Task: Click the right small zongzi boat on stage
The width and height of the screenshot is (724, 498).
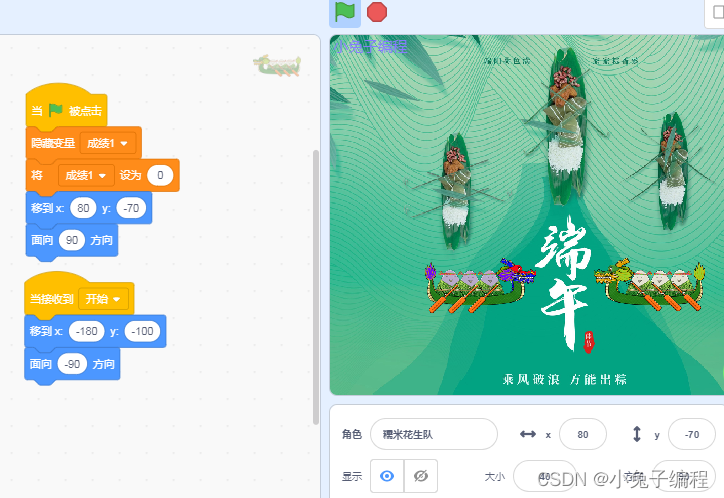Action: click(x=672, y=171)
